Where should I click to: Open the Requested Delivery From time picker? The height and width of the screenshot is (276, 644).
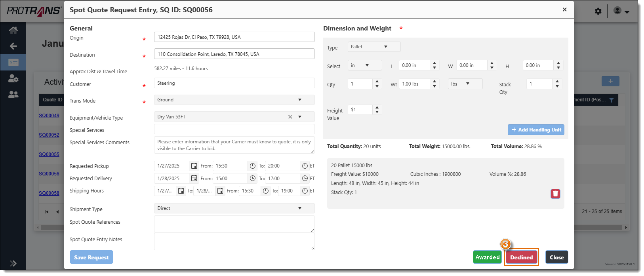coord(253,178)
